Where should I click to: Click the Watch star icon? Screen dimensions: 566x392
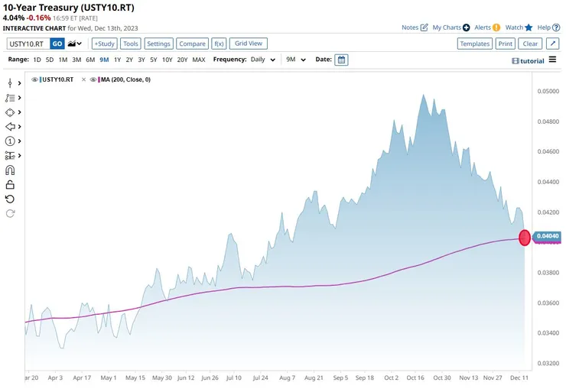(x=529, y=28)
